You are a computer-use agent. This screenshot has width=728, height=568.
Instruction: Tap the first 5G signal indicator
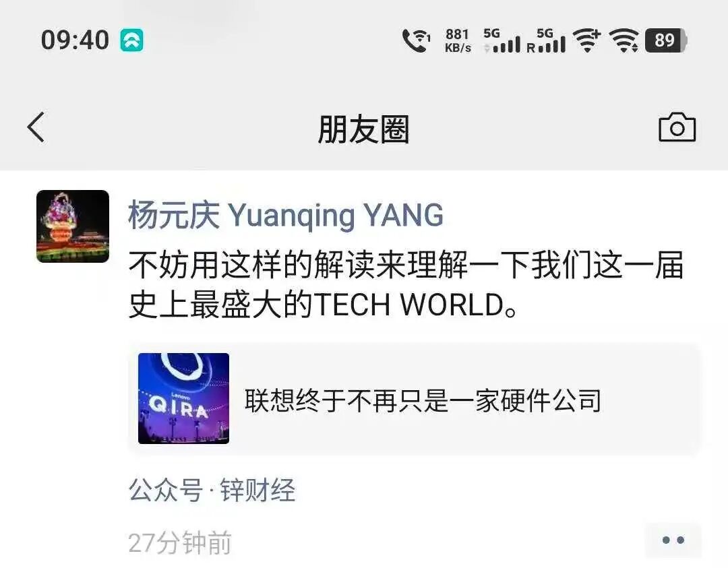[502, 40]
